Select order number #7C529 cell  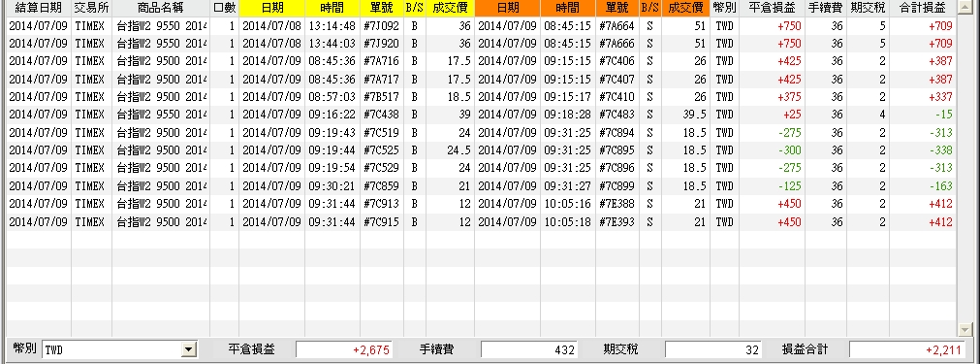pyautogui.click(x=382, y=168)
